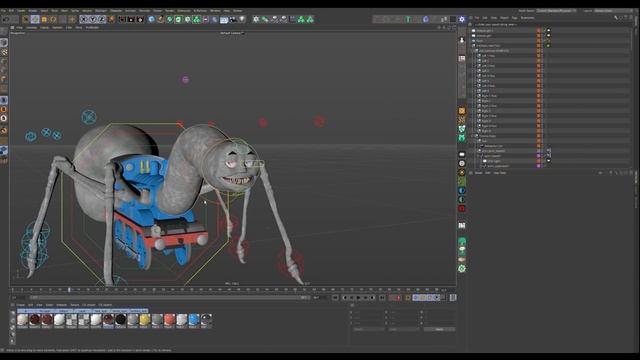The height and width of the screenshot is (360, 640).
Task: Click the Floor environment icon
Action: click(224, 19)
